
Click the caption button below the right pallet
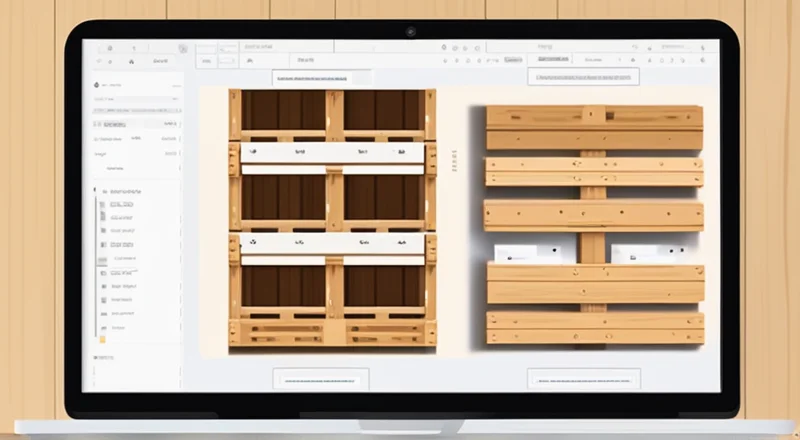point(583,380)
